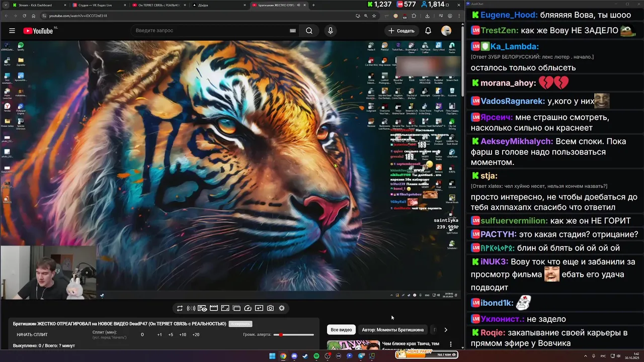Open the playback speed gauge icon
The height and width of the screenshot is (362, 644).
click(248, 308)
